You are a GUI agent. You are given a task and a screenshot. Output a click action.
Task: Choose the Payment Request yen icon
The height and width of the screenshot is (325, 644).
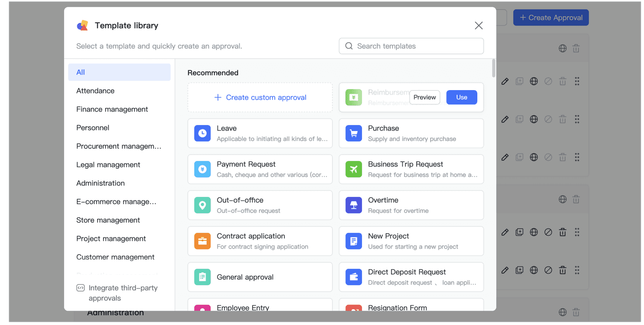coord(202,169)
